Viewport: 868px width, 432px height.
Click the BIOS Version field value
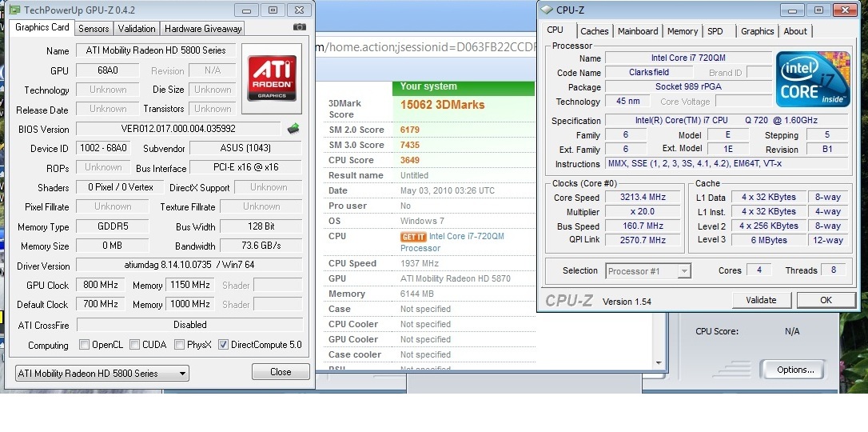(x=178, y=129)
